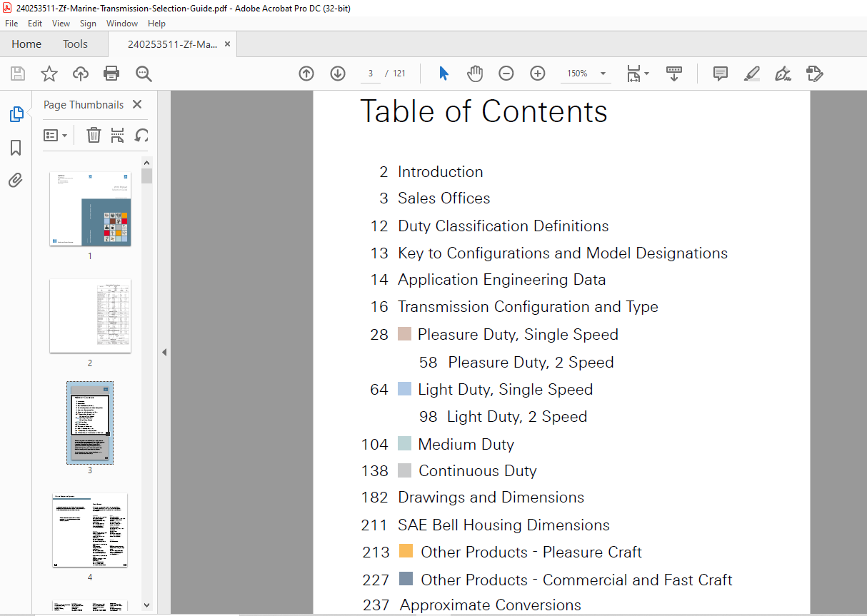Collapse the navigation pane with the arrow
The height and width of the screenshot is (616, 867).
click(x=164, y=353)
